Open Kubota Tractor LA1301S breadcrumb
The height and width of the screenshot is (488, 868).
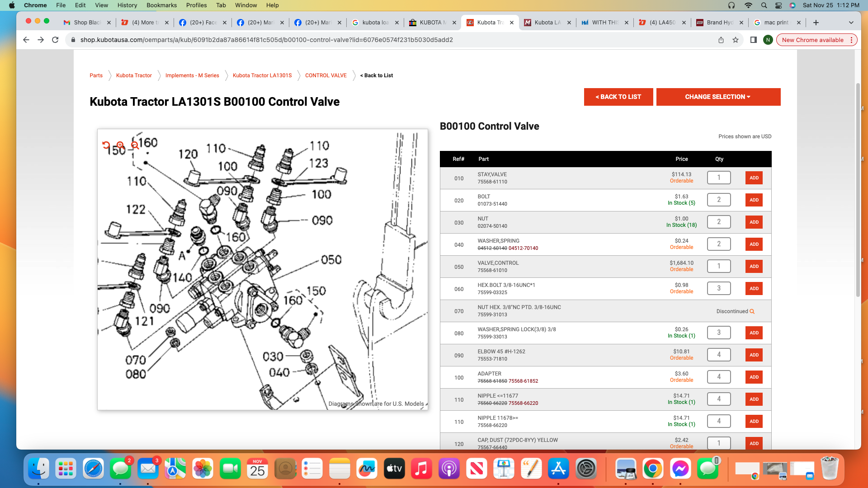[x=262, y=75]
